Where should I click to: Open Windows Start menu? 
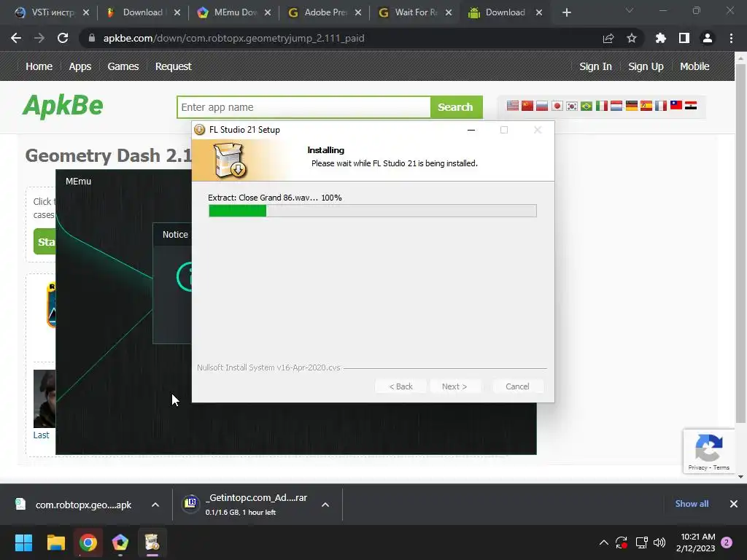[x=23, y=542]
